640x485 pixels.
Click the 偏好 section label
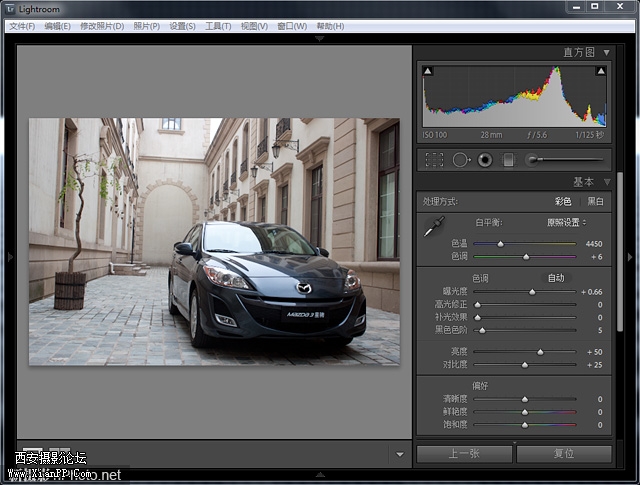pos(480,386)
